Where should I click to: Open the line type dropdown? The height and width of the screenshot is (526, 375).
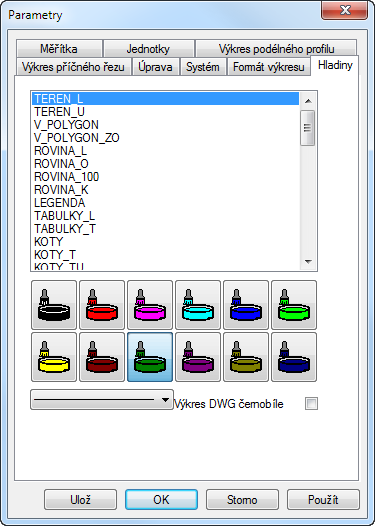102,400
